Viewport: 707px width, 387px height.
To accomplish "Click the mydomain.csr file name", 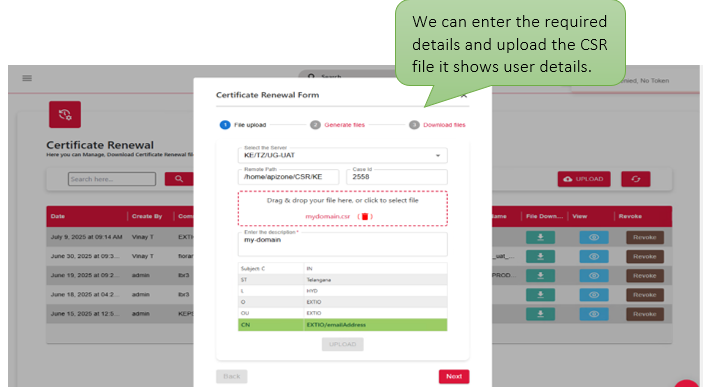I will [328, 217].
